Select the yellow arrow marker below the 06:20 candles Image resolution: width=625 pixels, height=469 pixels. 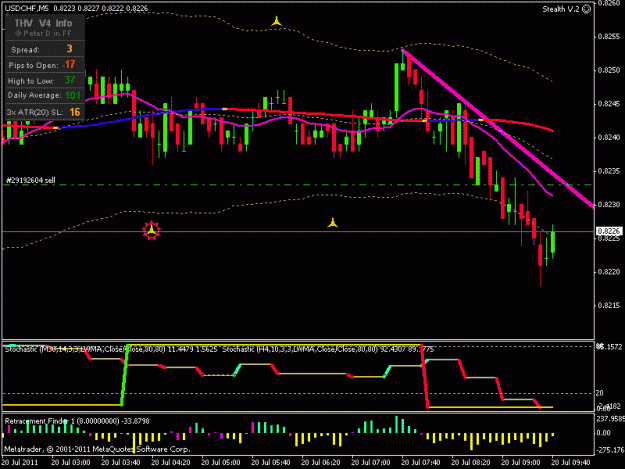click(332, 222)
